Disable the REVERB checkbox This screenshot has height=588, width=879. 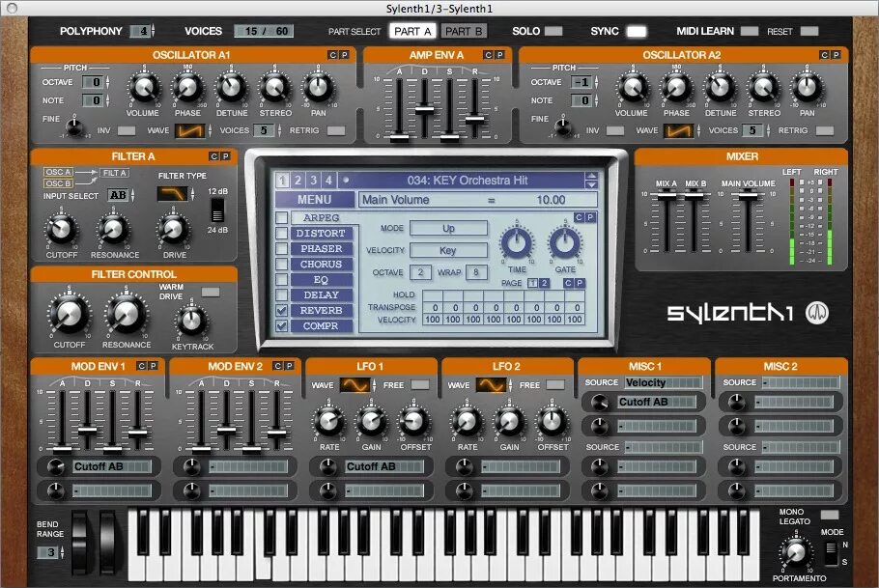[x=282, y=311]
